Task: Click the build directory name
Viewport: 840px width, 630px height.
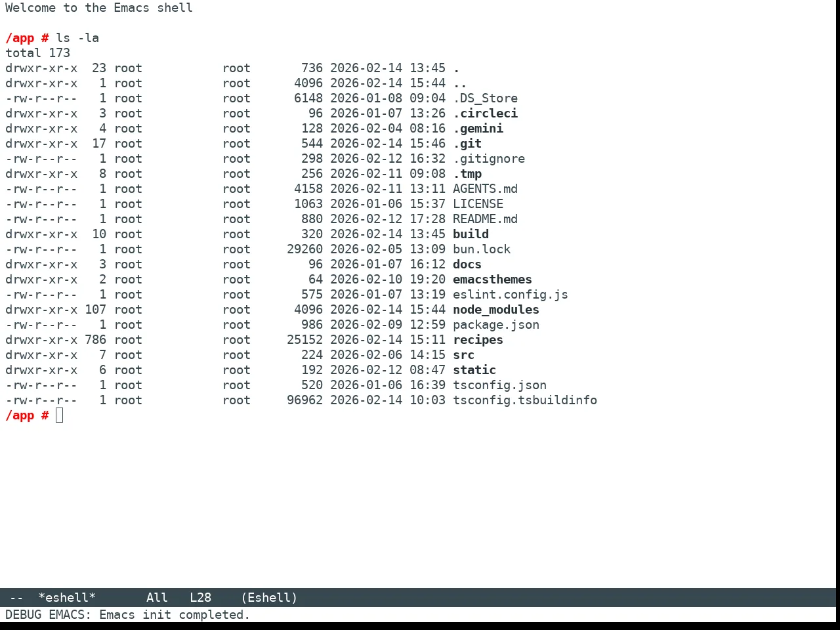Action: point(471,234)
